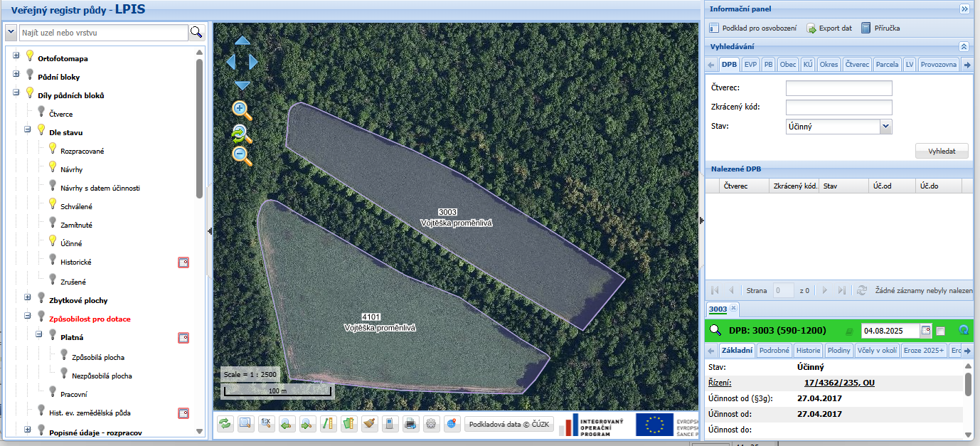Viewport: 980px width, 446px height.
Task: Toggle visibility bulb of Ortofotomapa layer
Action: pyautogui.click(x=30, y=57)
